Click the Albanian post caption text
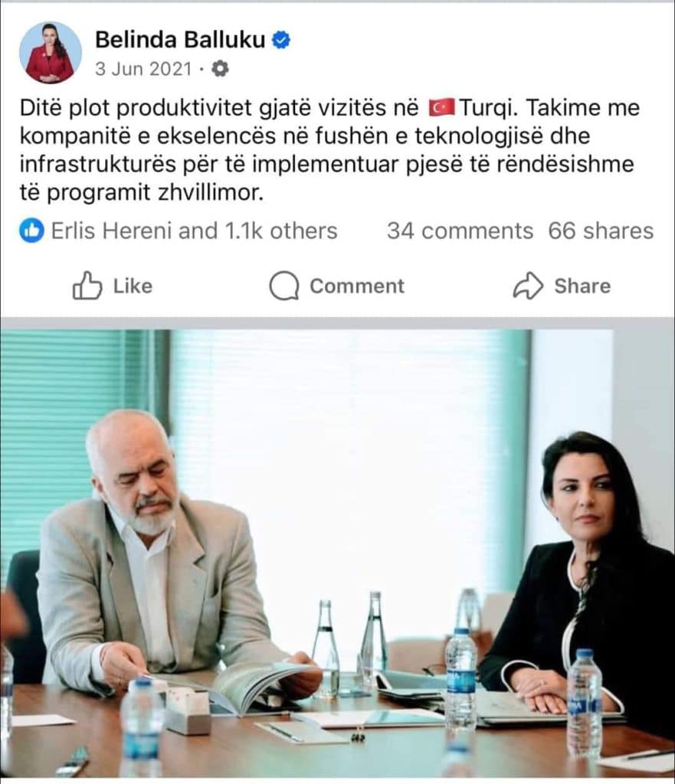Screen dimensions: 675x784 329,150
